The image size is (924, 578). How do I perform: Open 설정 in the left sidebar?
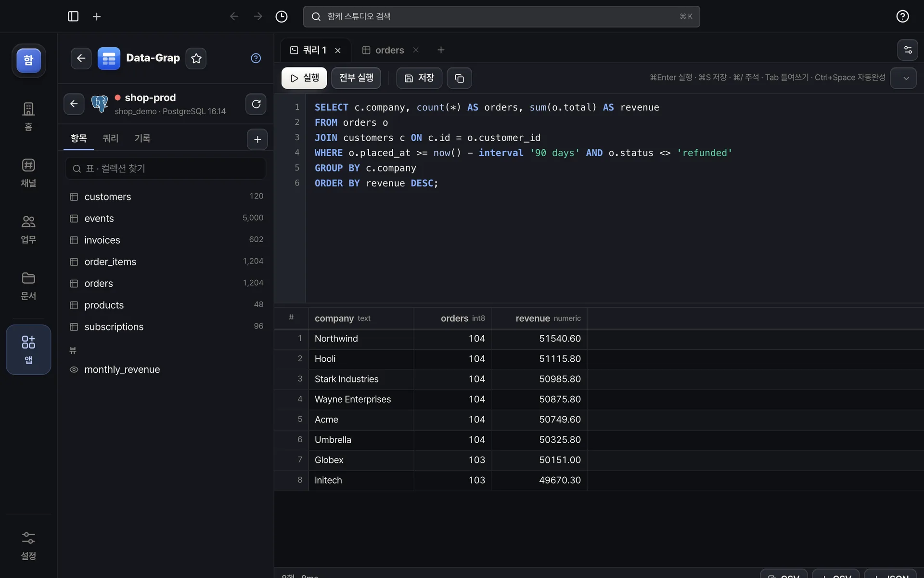(28, 546)
